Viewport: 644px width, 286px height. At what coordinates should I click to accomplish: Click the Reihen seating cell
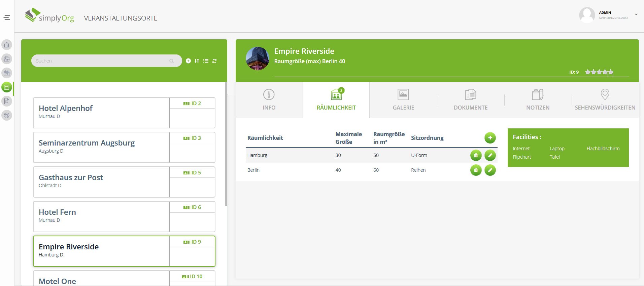tap(418, 170)
